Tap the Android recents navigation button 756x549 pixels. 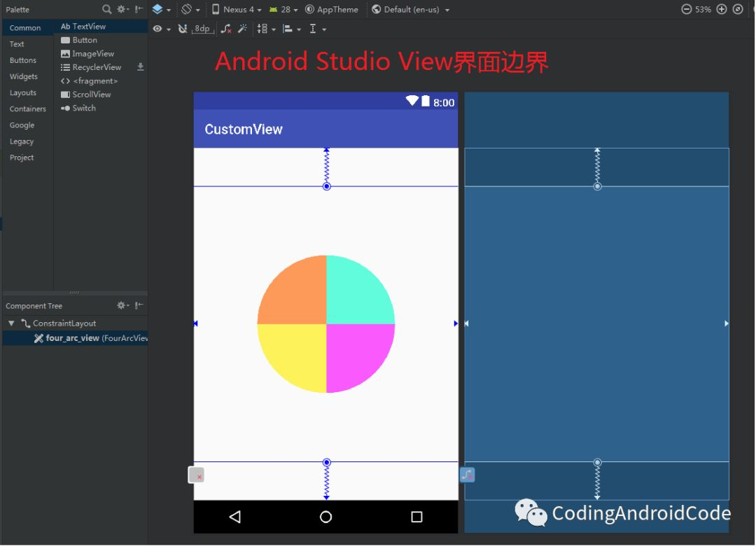(x=416, y=517)
